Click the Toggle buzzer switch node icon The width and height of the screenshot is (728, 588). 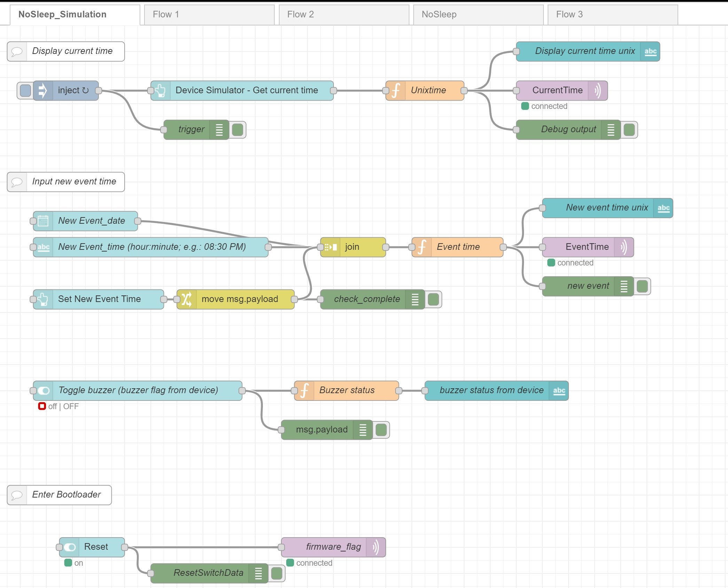point(44,391)
